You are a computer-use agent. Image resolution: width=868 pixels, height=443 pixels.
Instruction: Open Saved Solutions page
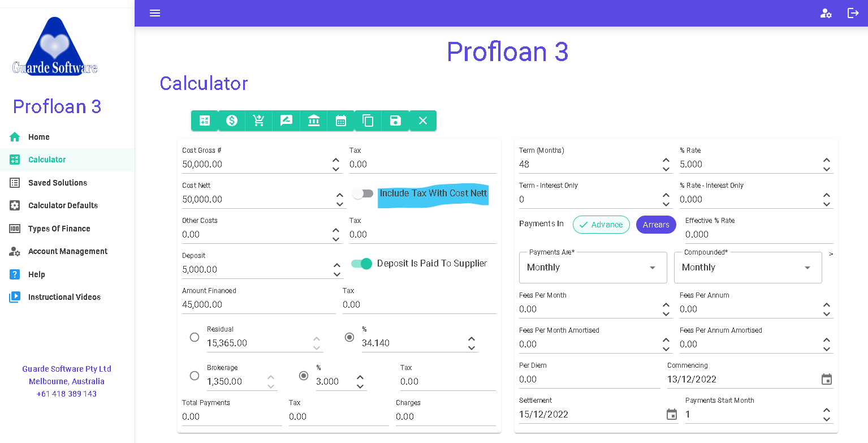(67, 183)
